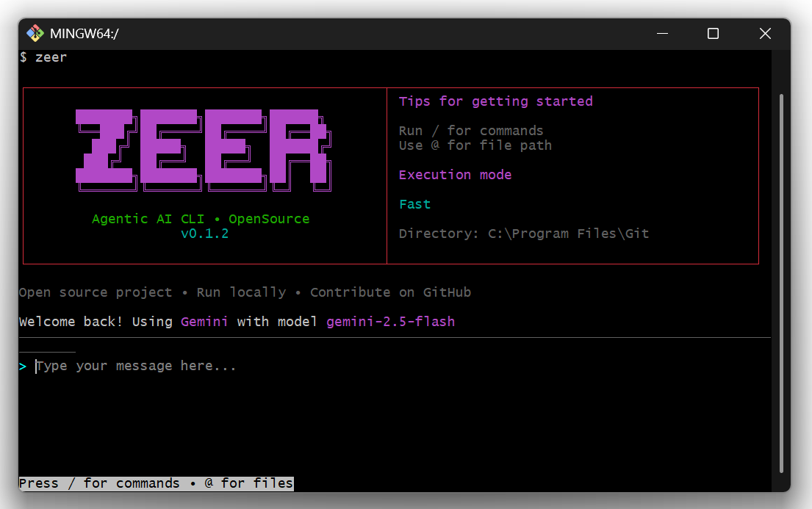This screenshot has width=812, height=509.
Task: Click the cyan prompt arrow symbol
Action: click(23, 367)
